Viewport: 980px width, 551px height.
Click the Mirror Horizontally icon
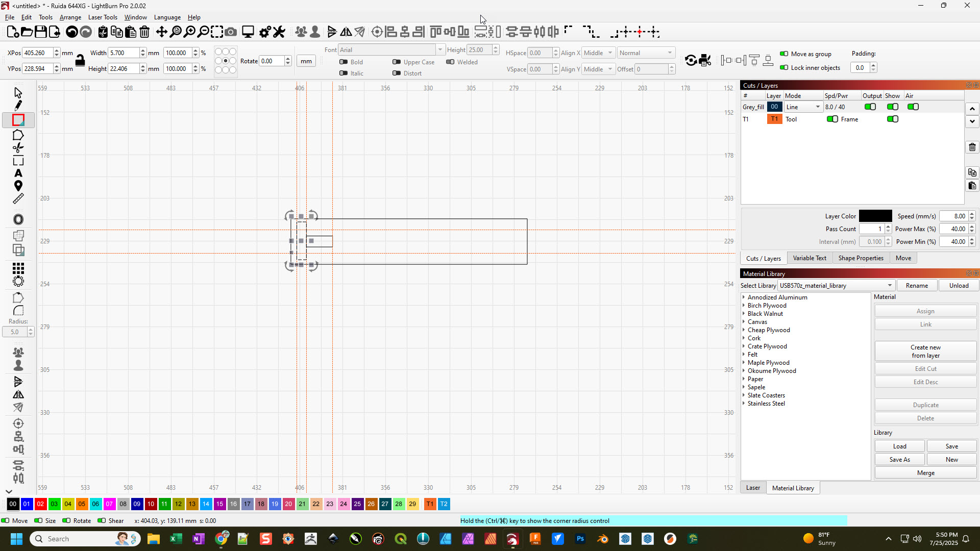[347, 32]
